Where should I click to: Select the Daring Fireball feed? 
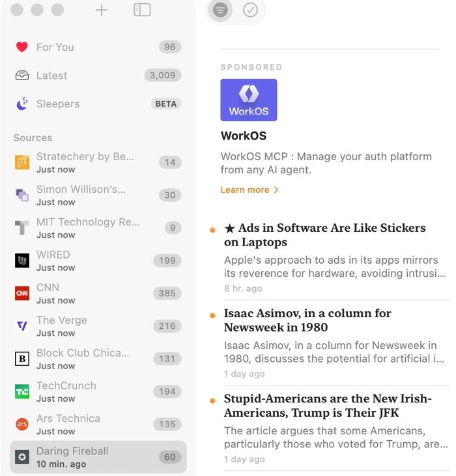[x=98, y=457]
